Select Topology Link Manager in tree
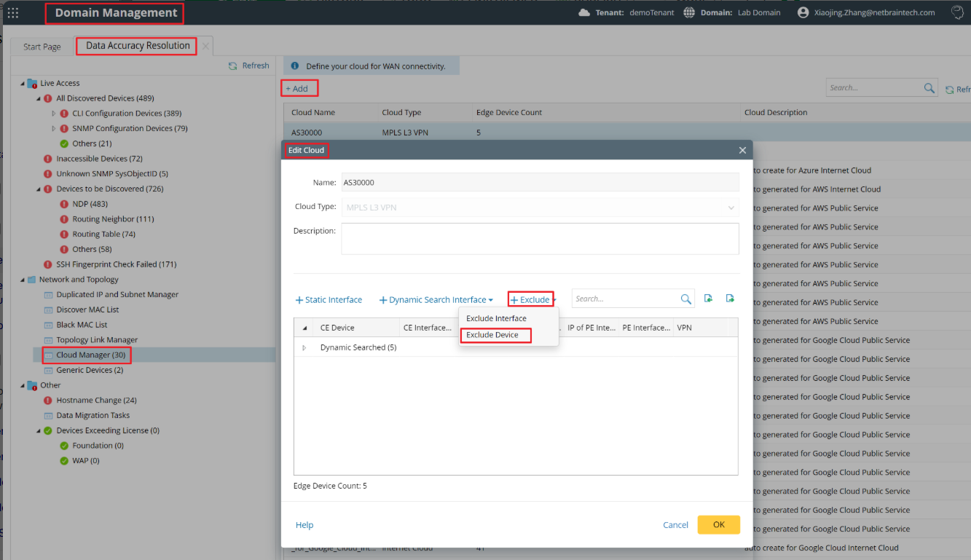 point(97,340)
